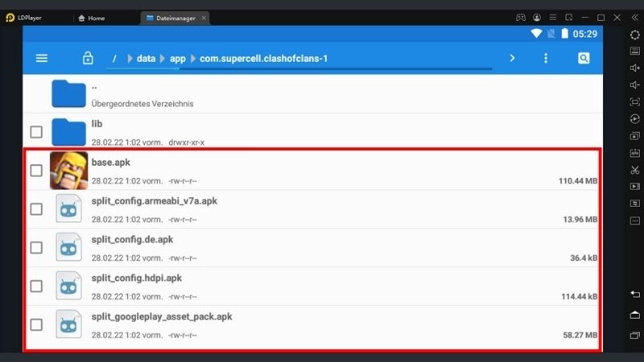Image resolution: width=644 pixels, height=362 pixels.
Task: Click the Clash of Clans base.apk icon
Action: [x=68, y=171]
